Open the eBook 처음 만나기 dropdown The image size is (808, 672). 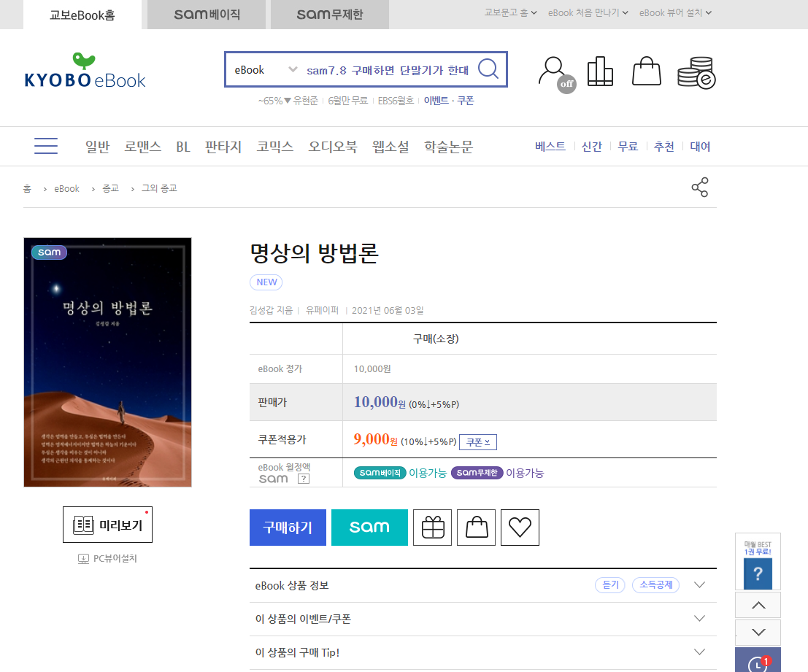pyautogui.click(x=588, y=12)
